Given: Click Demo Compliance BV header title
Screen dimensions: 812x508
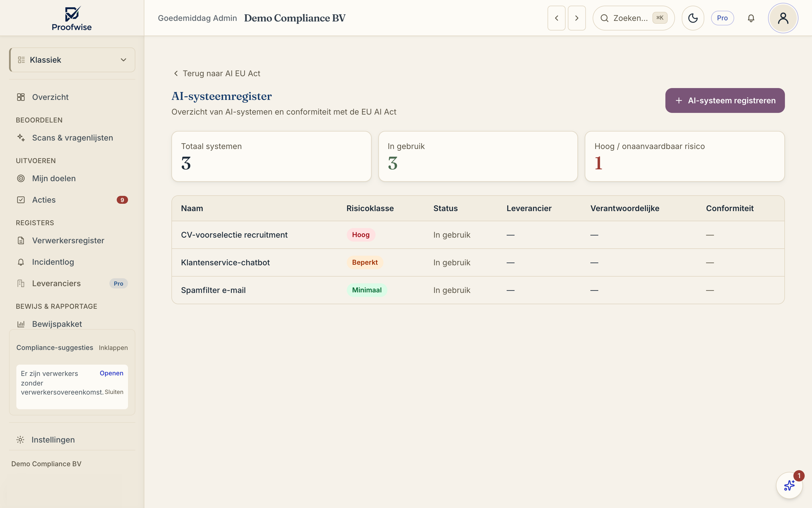Looking at the screenshot, I should (295, 18).
